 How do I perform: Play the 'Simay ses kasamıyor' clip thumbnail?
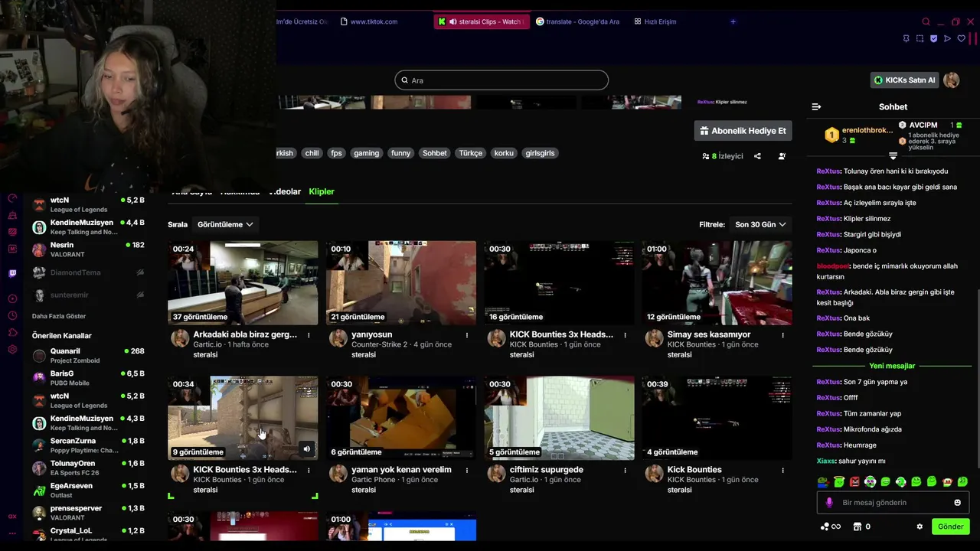pos(717,283)
